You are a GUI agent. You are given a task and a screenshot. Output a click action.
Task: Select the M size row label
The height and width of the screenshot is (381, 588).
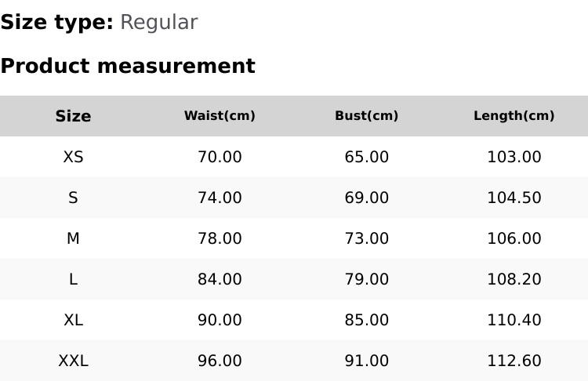point(73,238)
